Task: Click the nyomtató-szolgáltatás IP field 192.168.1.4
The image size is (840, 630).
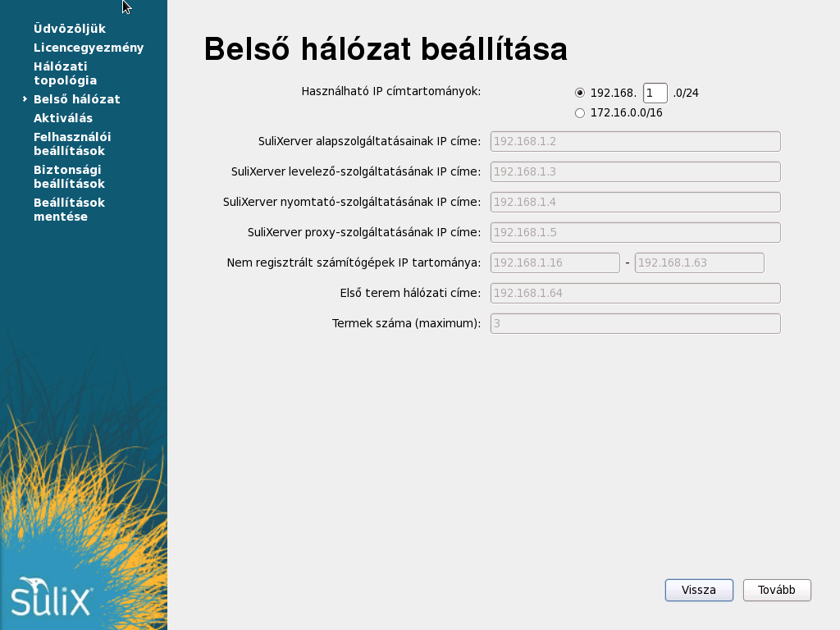Action: (x=636, y=202)
